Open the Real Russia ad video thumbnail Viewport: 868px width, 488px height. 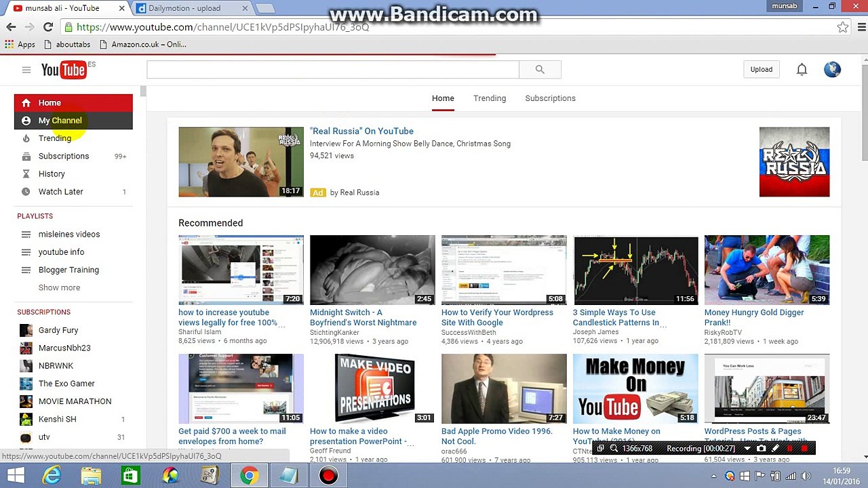click(241, 162)
